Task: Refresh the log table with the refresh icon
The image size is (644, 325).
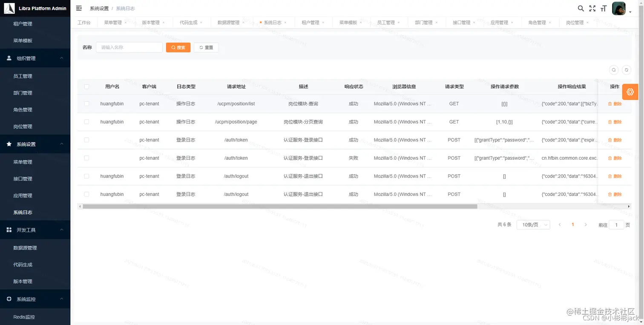Action: click(626, 69)
